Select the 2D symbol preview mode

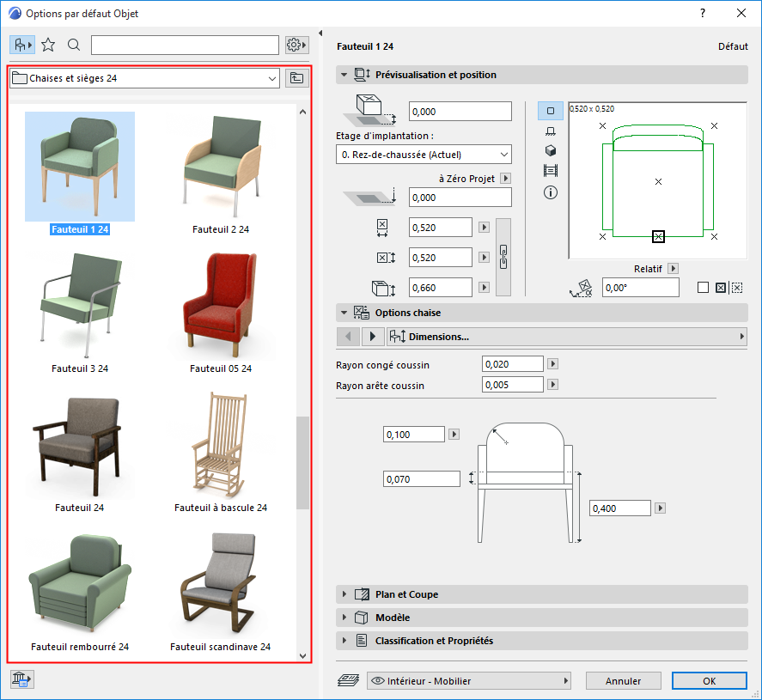(x=551, y=111)
